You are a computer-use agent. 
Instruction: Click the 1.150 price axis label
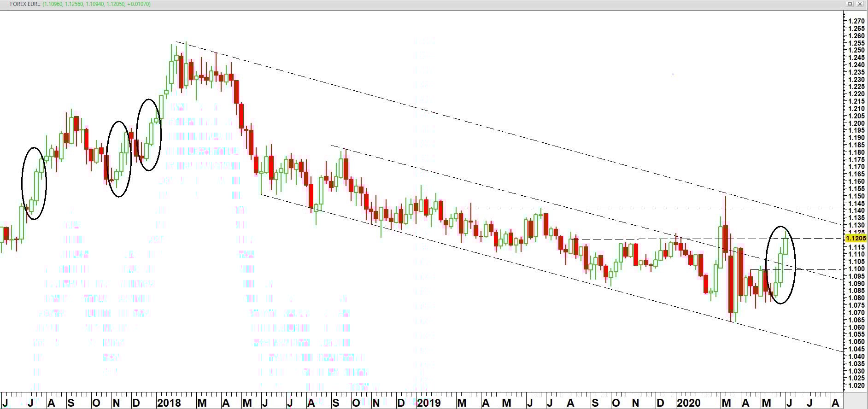coord(856,196)
